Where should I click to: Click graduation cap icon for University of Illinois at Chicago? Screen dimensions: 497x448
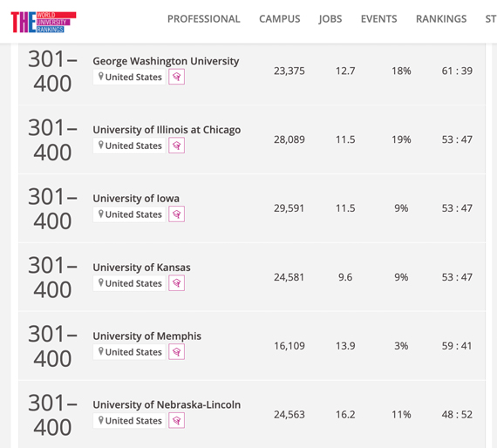(176, 146)
